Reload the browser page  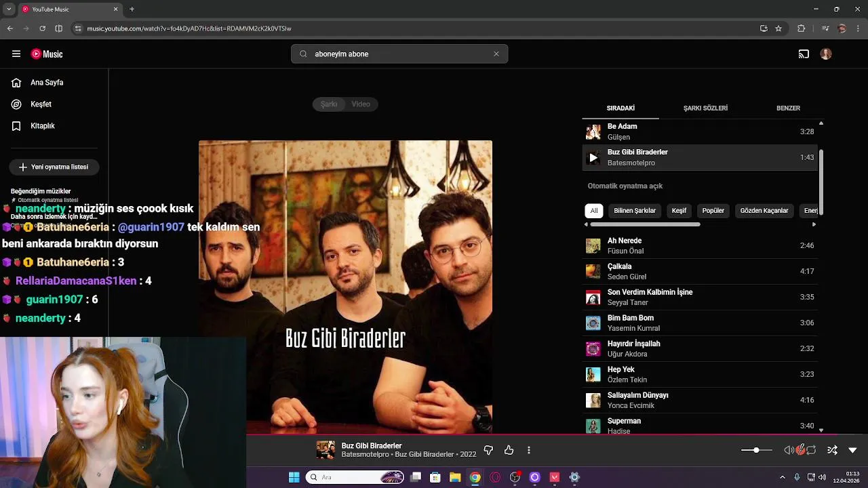tap(42, 28)
